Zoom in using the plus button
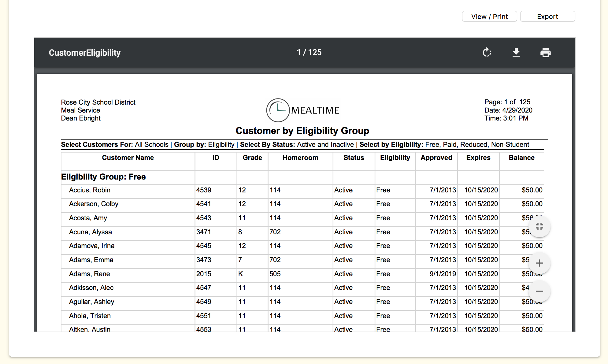This screenshot has width=608, height=364. click(x=539, y=263)
